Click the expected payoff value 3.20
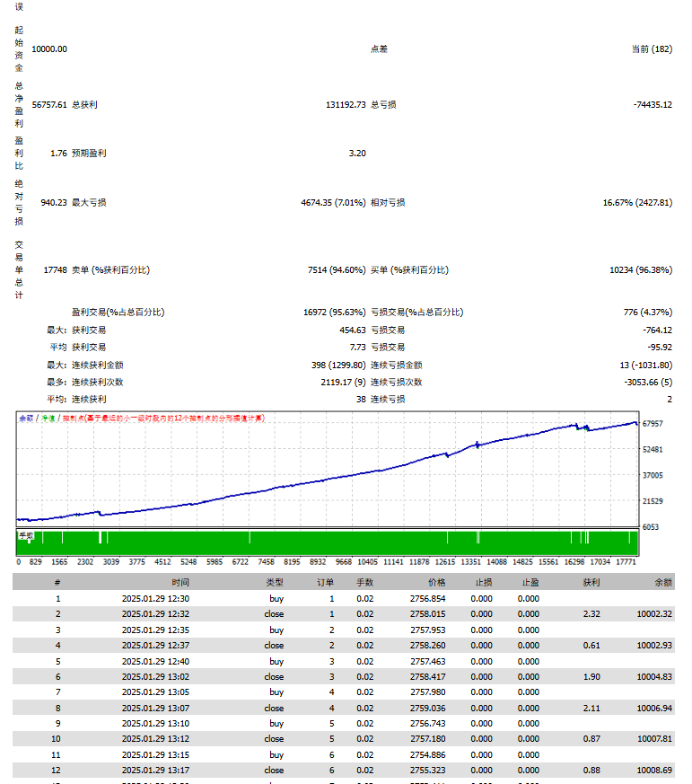 (357, 153)
